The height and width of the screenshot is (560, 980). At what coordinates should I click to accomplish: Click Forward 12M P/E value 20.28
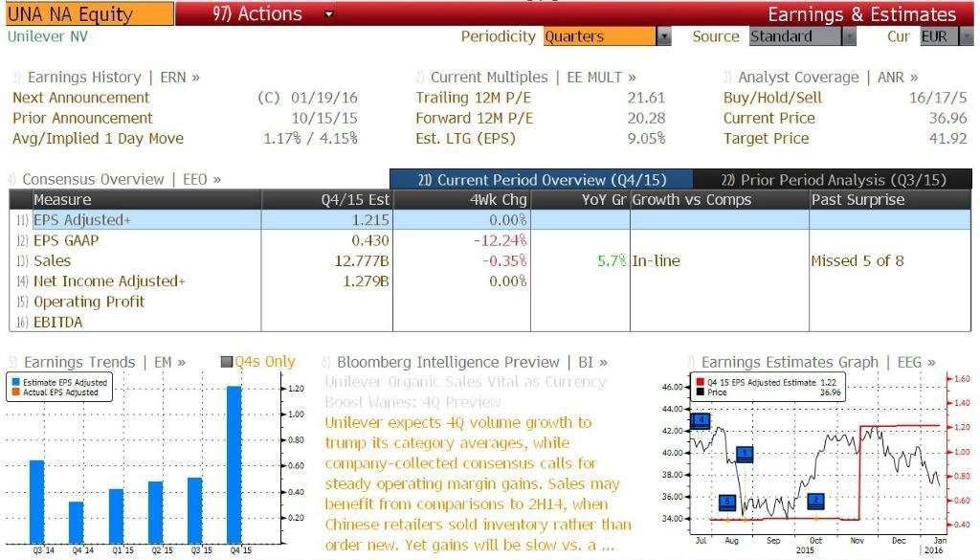pyautogui.click(x=646, y=118)
